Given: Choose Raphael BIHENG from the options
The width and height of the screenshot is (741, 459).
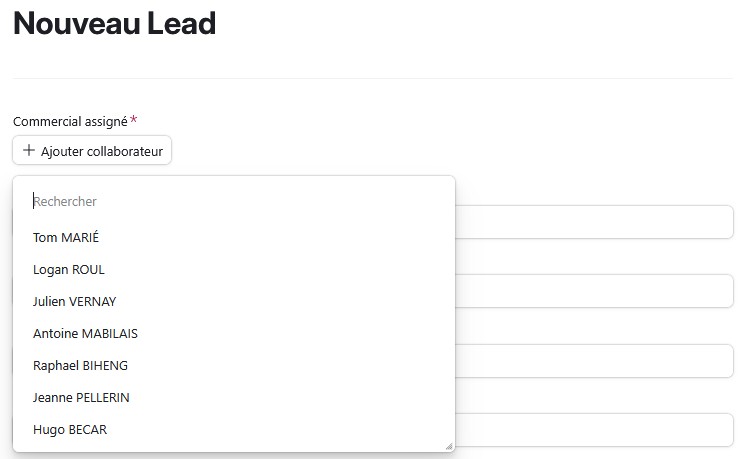Looking at the screenshot, I should 80,366.
